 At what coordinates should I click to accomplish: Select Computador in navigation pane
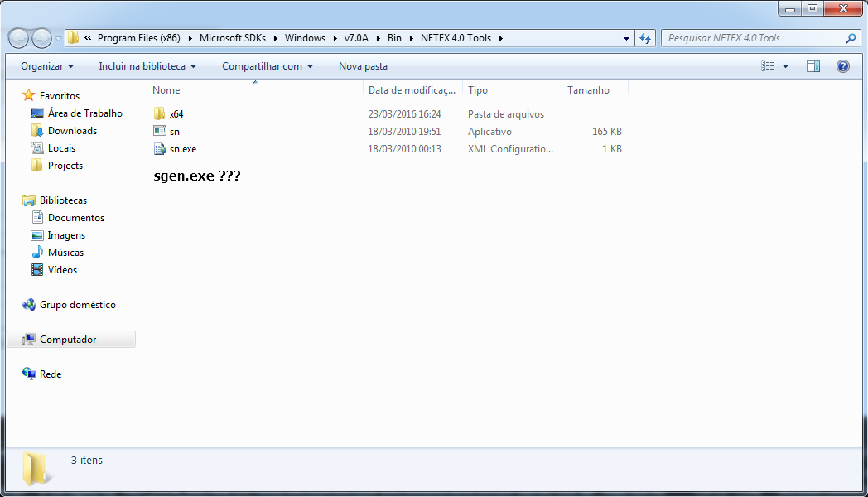click(x=71, y=340)
